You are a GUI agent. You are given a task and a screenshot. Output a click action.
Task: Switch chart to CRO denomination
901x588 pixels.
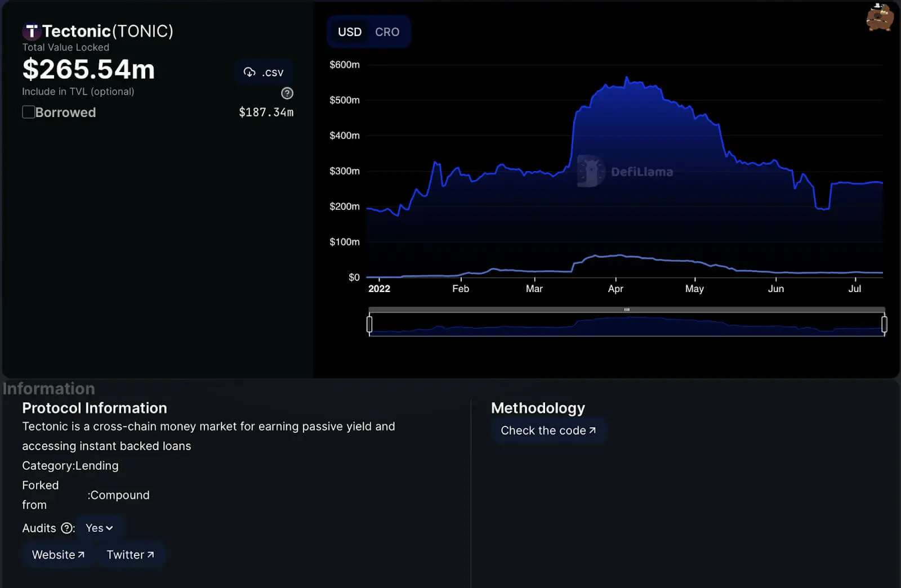387,32
